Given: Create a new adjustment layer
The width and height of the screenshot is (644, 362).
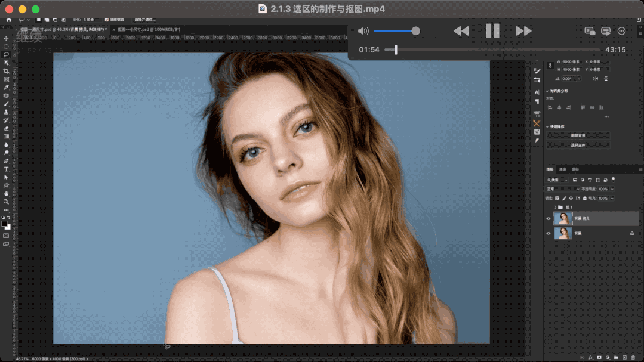Looking at the screenshot, I should [608, 357].
